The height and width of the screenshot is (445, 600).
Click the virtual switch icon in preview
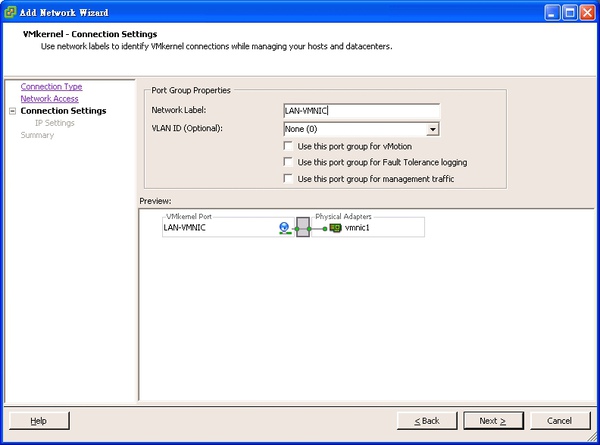(x=303, y=227)
